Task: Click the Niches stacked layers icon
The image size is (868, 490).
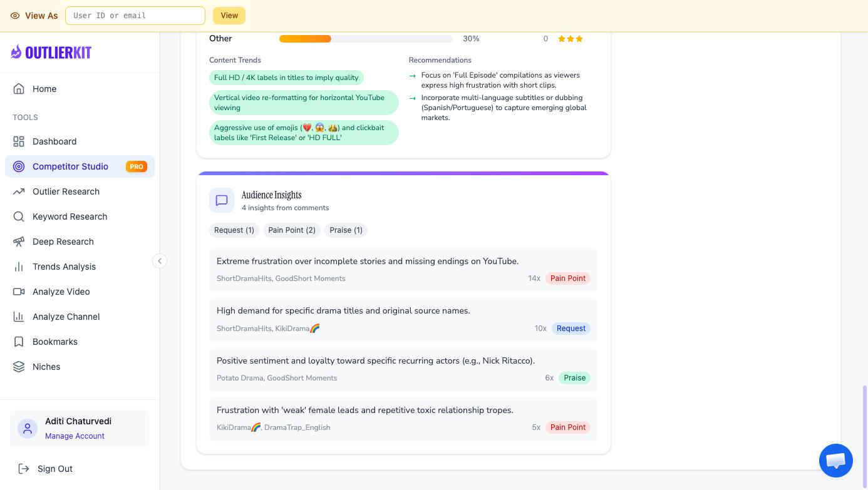Action: tap(19, 367)
